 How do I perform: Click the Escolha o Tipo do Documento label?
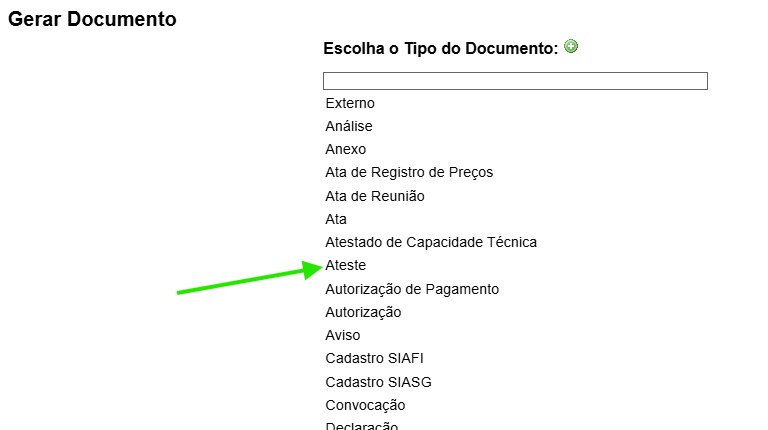point(440,48)
